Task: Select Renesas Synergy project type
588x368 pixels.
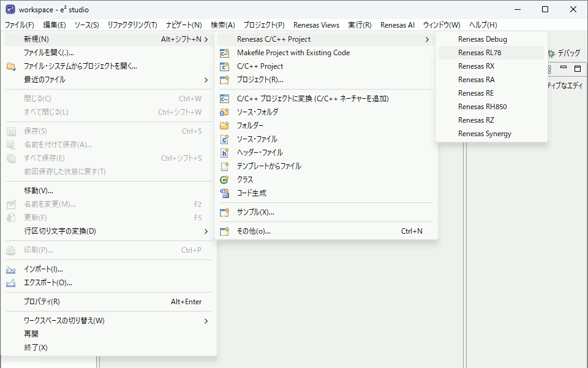Action: point(491,134)
